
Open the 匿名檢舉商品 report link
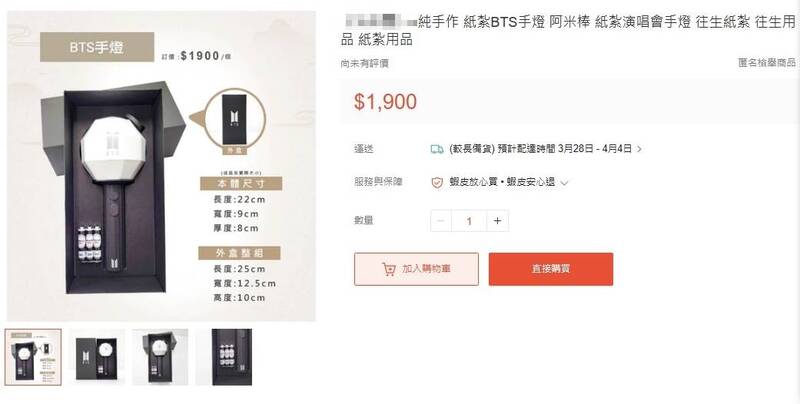(767, 63)
